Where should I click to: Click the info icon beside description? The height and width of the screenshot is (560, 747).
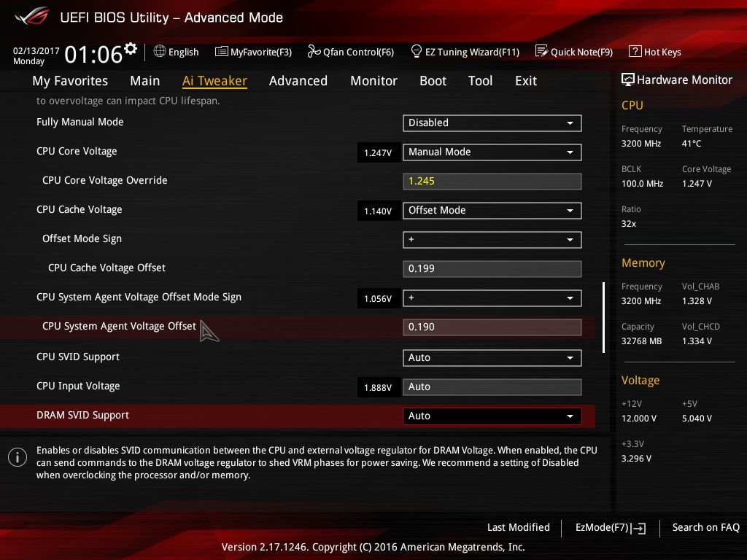coord(18,457)
